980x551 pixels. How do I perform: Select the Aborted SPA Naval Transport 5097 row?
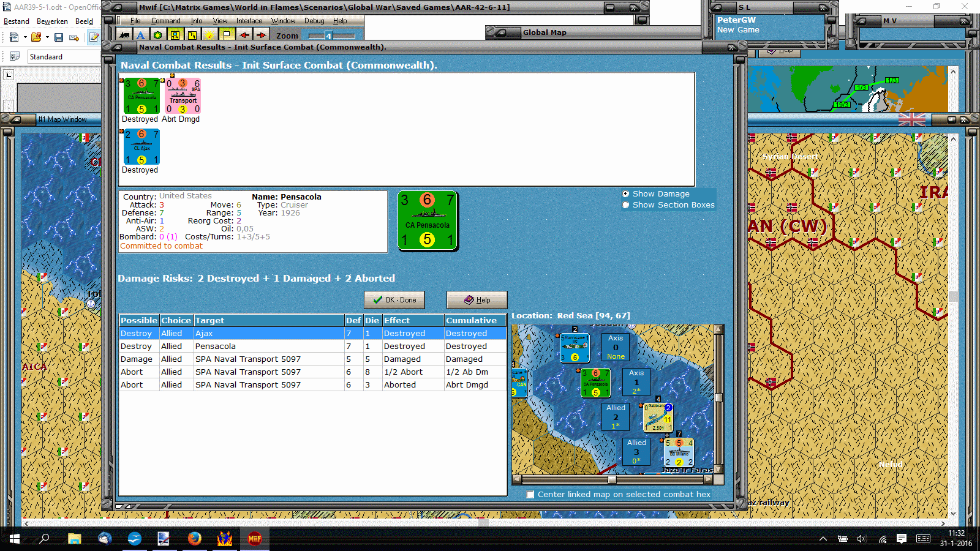pyautogui.click(x=312, y=385)
